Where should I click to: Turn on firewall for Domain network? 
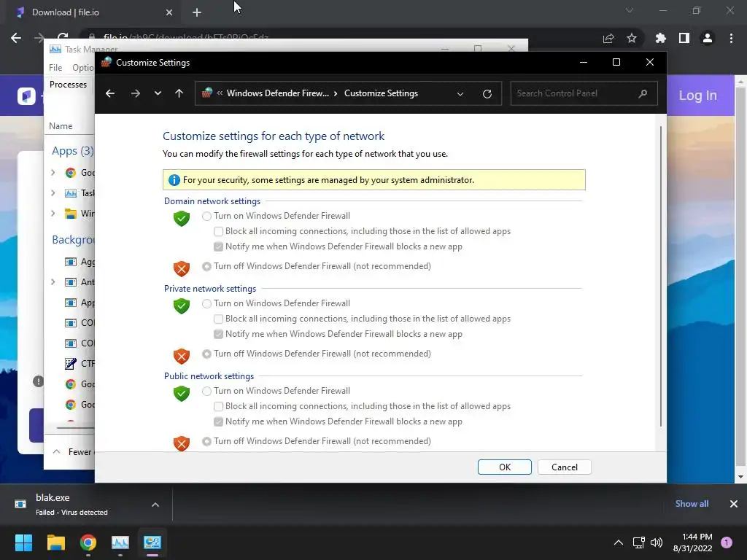(x=206, y=216)
